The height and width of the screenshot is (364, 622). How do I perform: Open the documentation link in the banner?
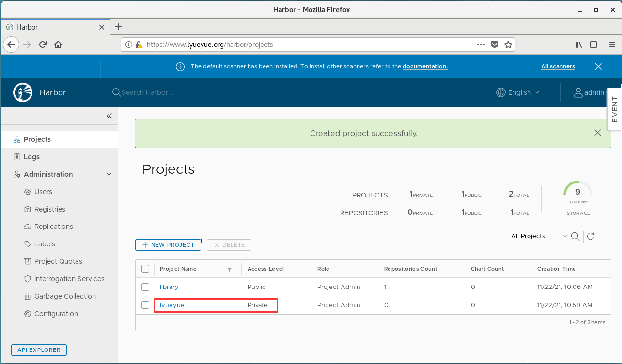click(425, 66)
